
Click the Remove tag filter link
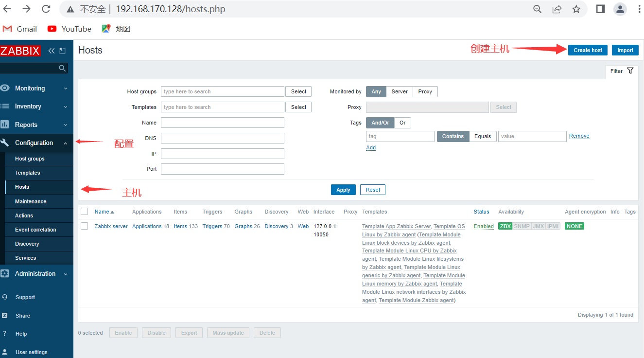tap(579, 136)
